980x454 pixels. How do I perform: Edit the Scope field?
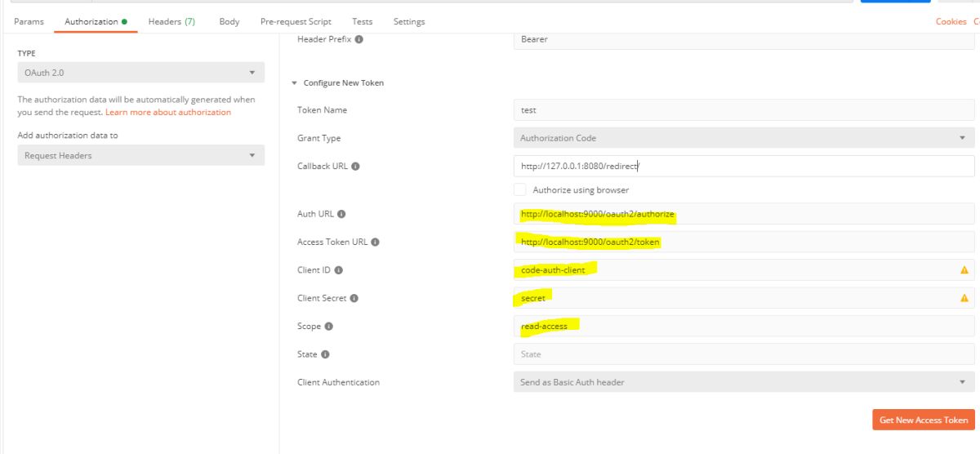[x=744, y=326]
